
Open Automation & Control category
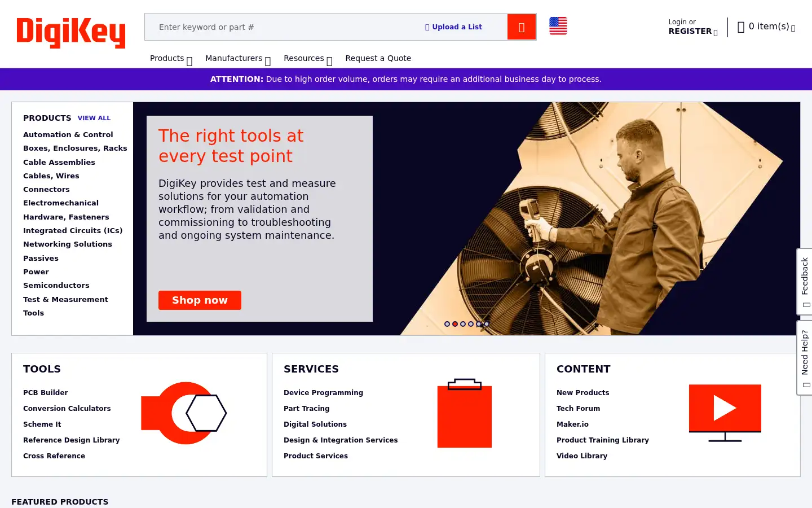tap(68, 135)
